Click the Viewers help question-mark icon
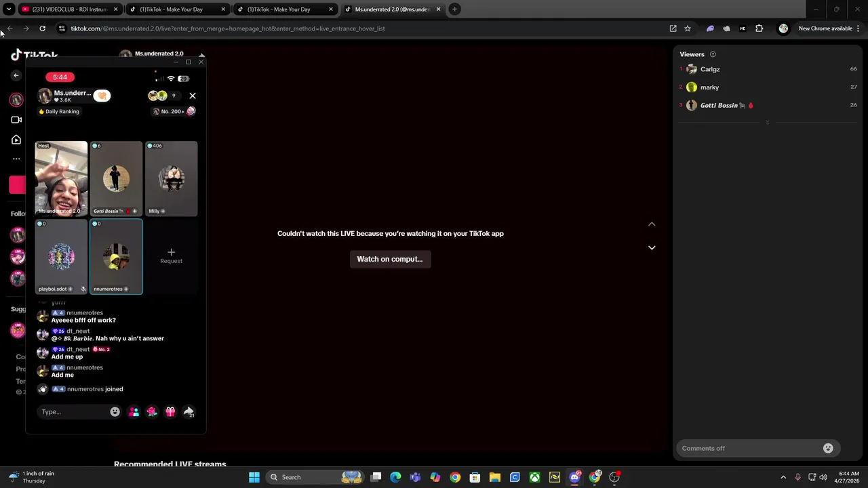Viewport: 868px width, 488px height. tap(713, 54)
